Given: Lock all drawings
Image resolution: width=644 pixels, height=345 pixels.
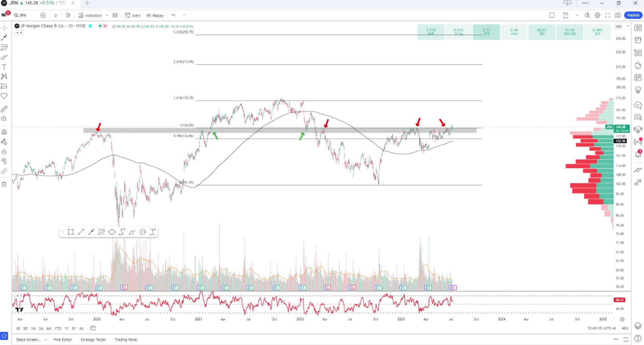Looking at the screenshot, I should [4, 152].
